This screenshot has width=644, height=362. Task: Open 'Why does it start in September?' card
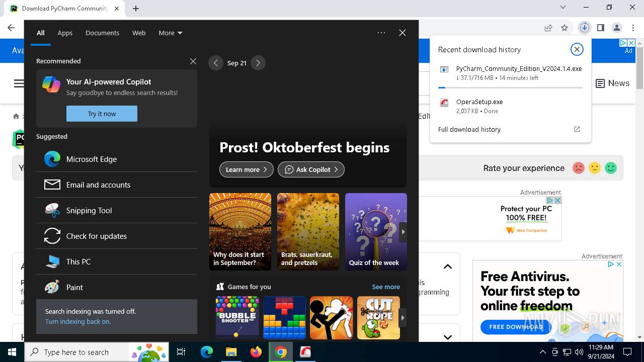[x=240, y=232]
